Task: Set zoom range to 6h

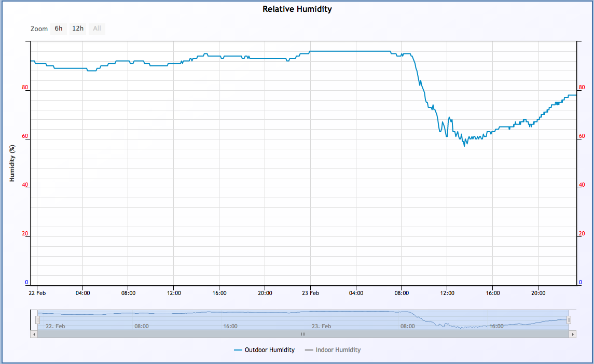Action: pos(58,29)
